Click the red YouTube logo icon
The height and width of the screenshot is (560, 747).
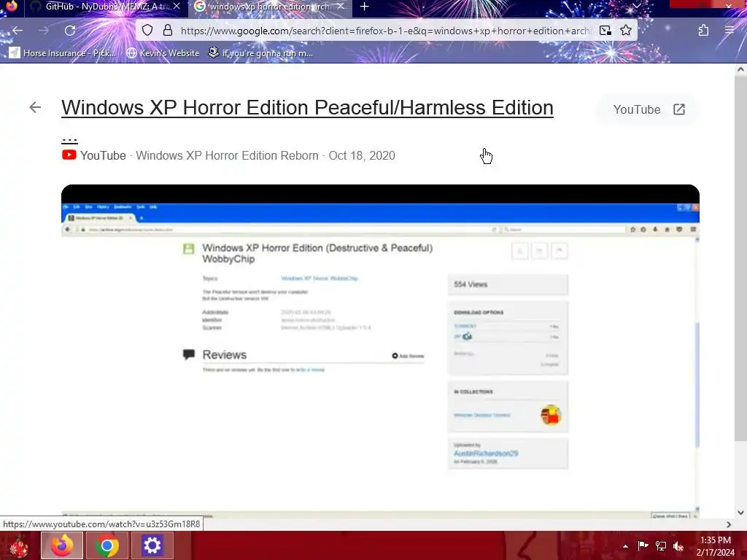click(69, 155)
